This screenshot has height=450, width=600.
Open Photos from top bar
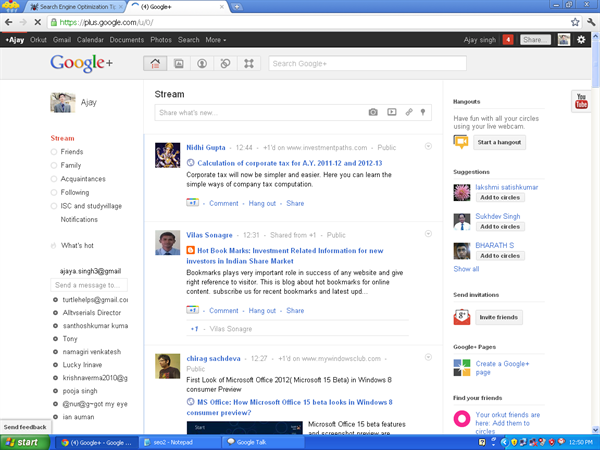click(161, 40)
